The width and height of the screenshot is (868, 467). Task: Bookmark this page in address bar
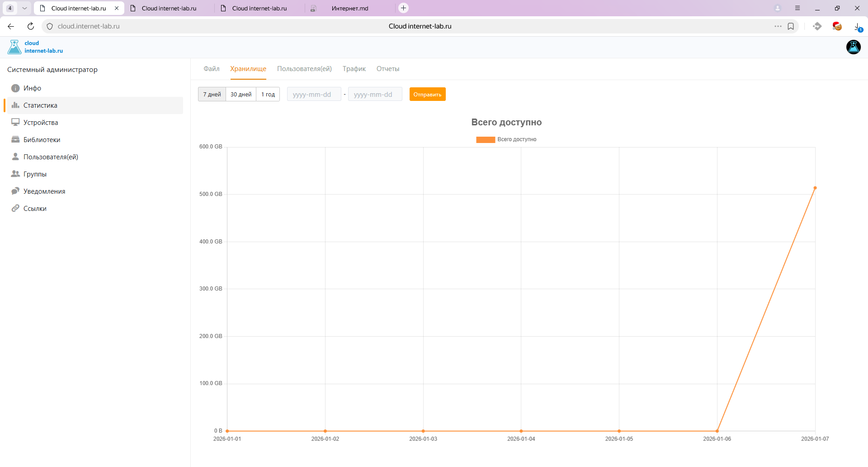click(x=791, y=26)
